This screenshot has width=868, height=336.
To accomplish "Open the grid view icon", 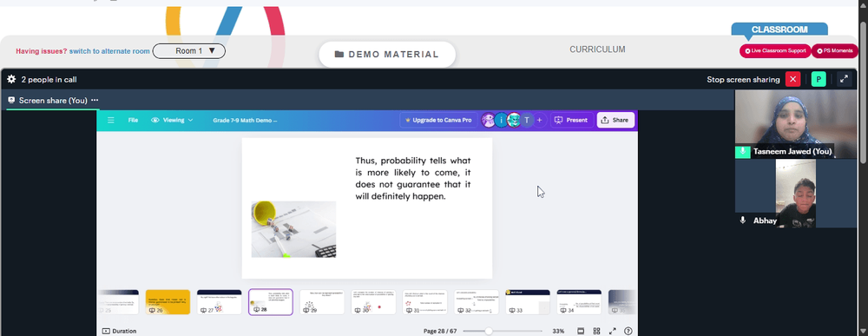I will click(597, 331).
